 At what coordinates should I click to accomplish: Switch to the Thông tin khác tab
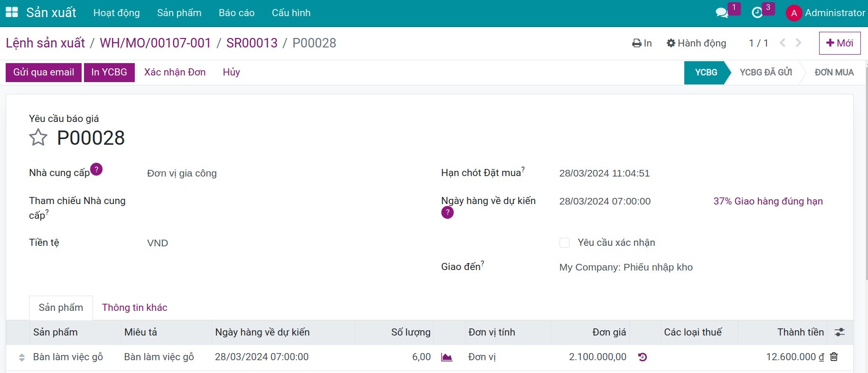[x=135, y=308]
